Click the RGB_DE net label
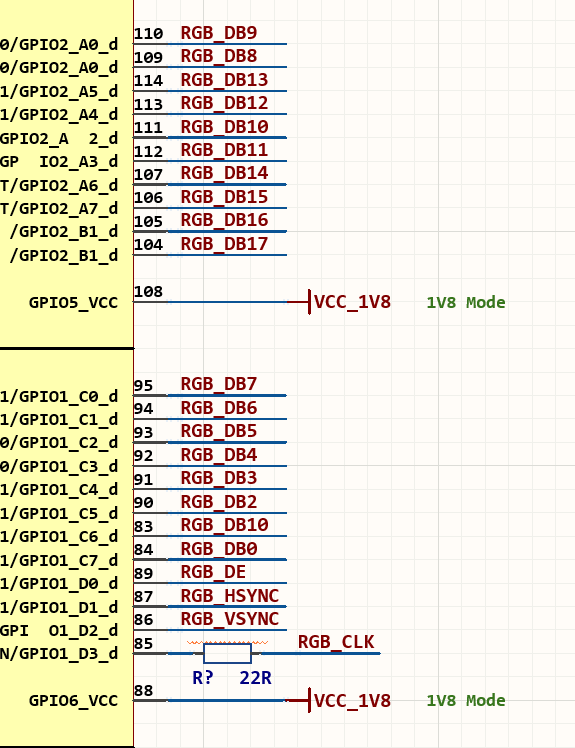This screenshot has width=575, height=748. coord(213,572)
